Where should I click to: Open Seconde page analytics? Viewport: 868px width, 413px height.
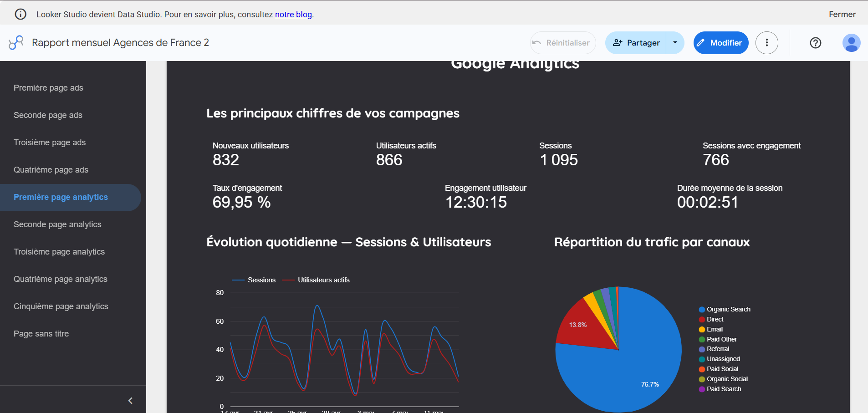tap(57, 224)
